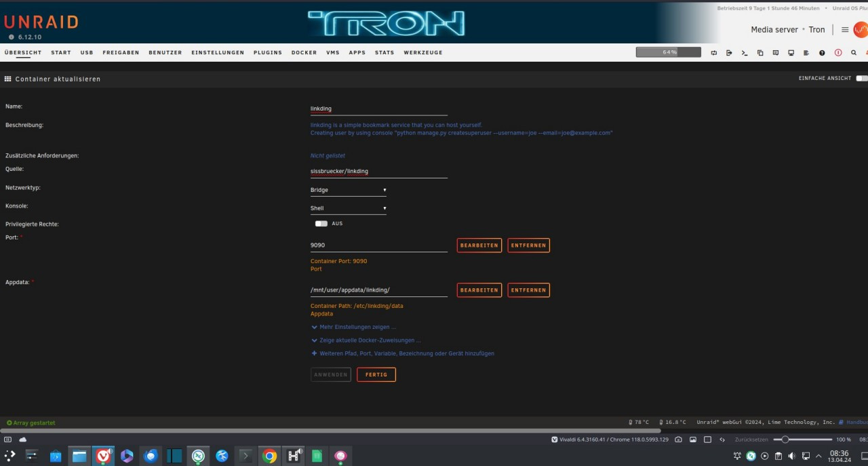Click the Appdata path input field

[379, 290]
